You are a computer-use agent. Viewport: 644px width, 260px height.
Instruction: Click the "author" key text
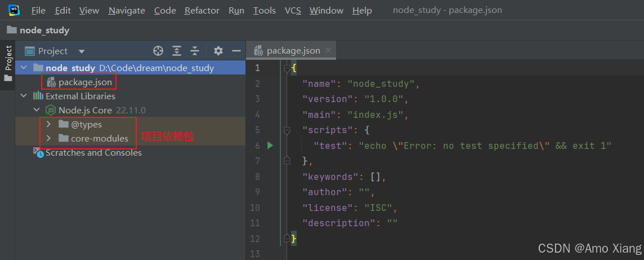(x=325, y=192)
